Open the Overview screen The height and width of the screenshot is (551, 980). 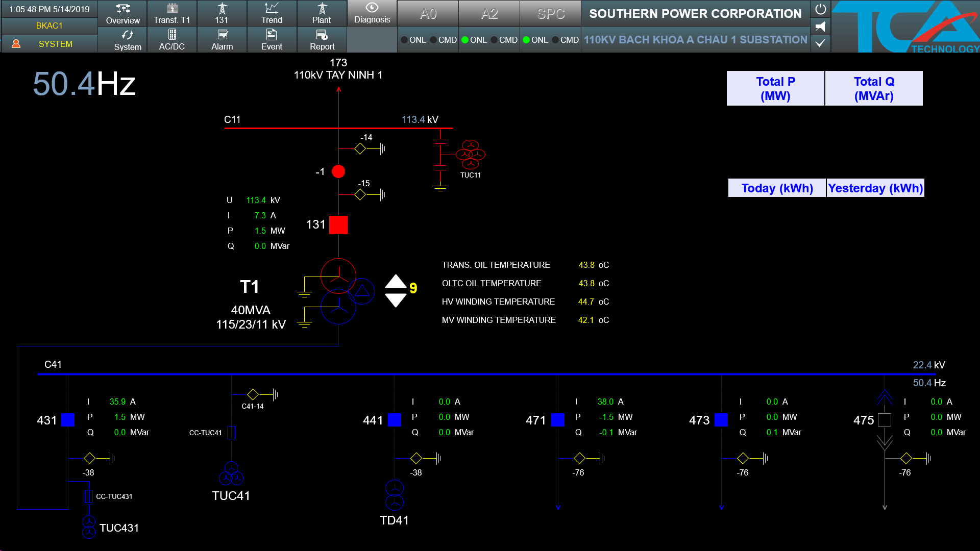point(122,14)
